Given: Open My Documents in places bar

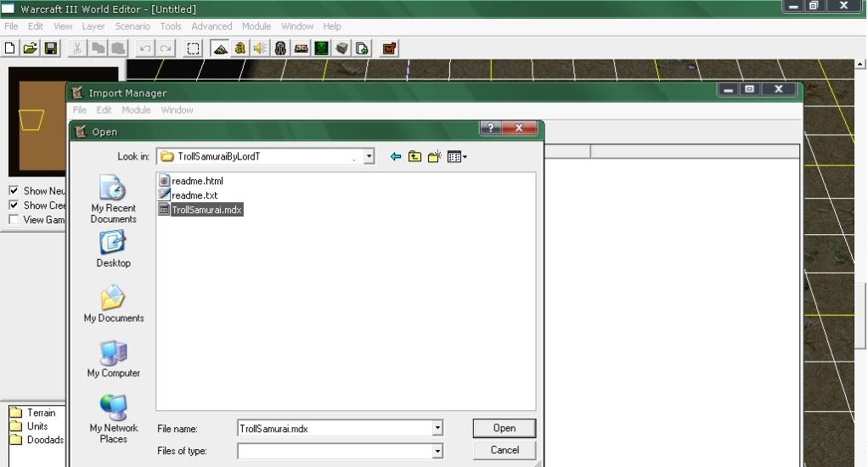Looking at the screenshot, I should 114,304.
